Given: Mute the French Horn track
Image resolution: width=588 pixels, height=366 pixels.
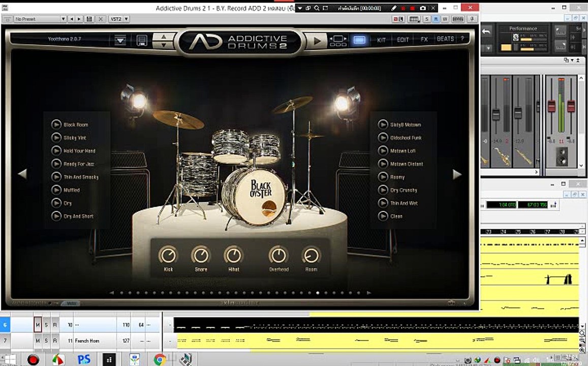Looking at the screenshot, I should point(38,341).
